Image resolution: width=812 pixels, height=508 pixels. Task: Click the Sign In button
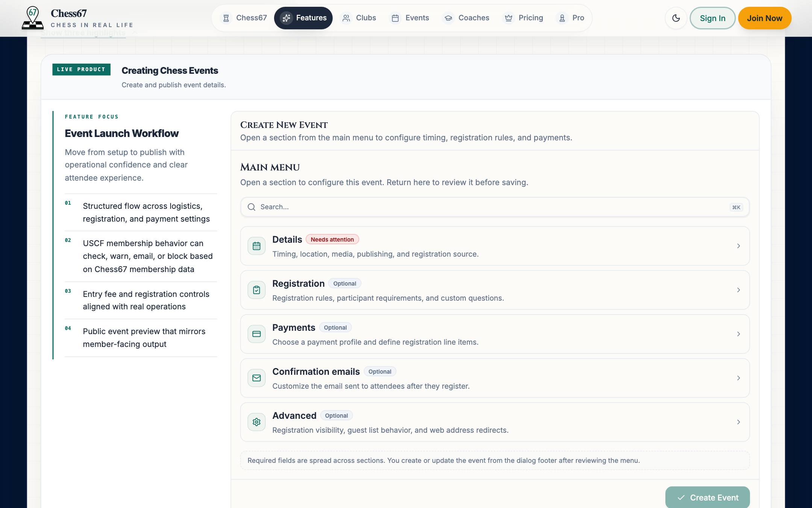pos(712,18)
